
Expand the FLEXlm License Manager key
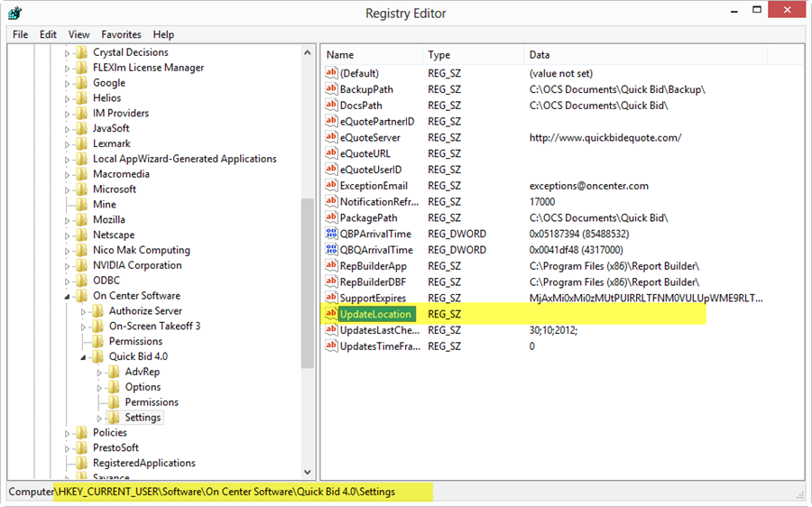67,68
